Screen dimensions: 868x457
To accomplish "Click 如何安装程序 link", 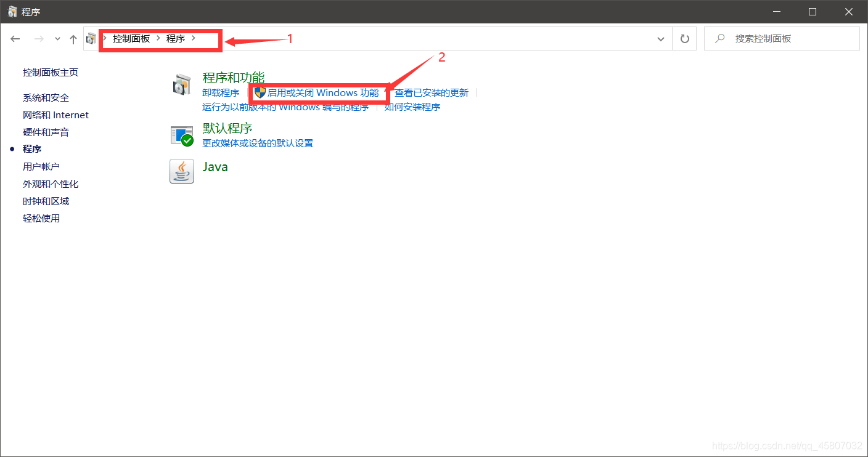I will click(412, 107).
